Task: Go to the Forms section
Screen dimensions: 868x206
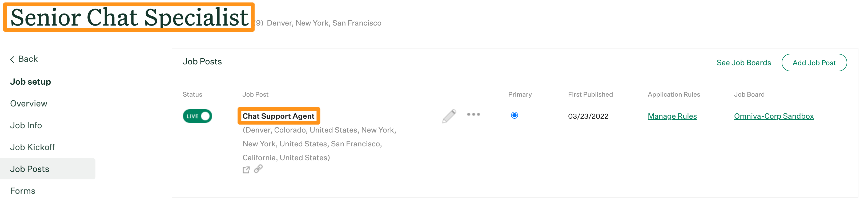Action: click(x=23, y=191)
